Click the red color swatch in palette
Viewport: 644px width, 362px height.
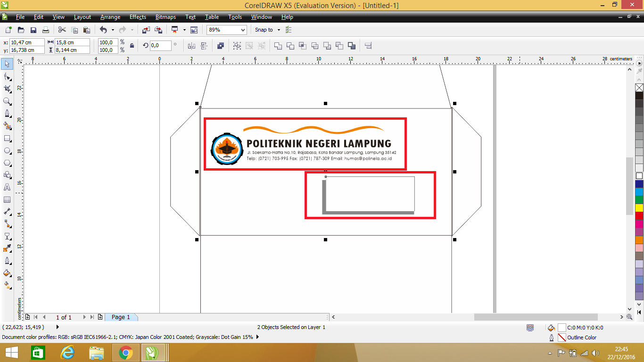coord(639,215)
